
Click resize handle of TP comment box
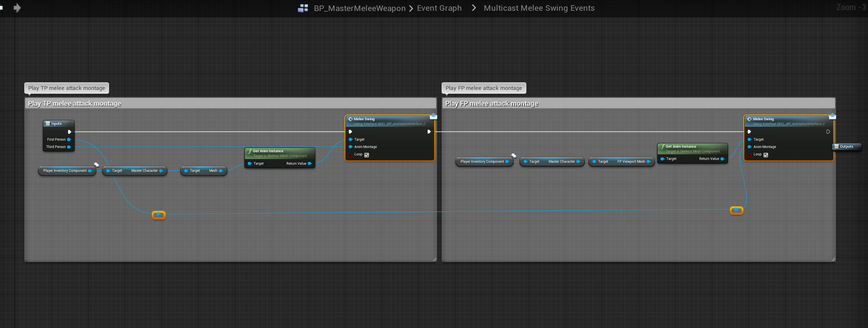(434, 259)
